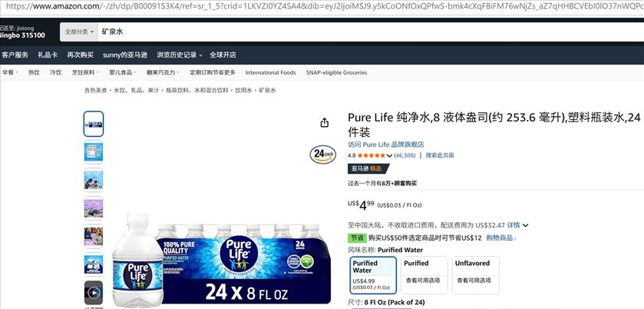
Task: Select the fifth product thumbnail
Action: pyautogui.click(x=94, y=236)
